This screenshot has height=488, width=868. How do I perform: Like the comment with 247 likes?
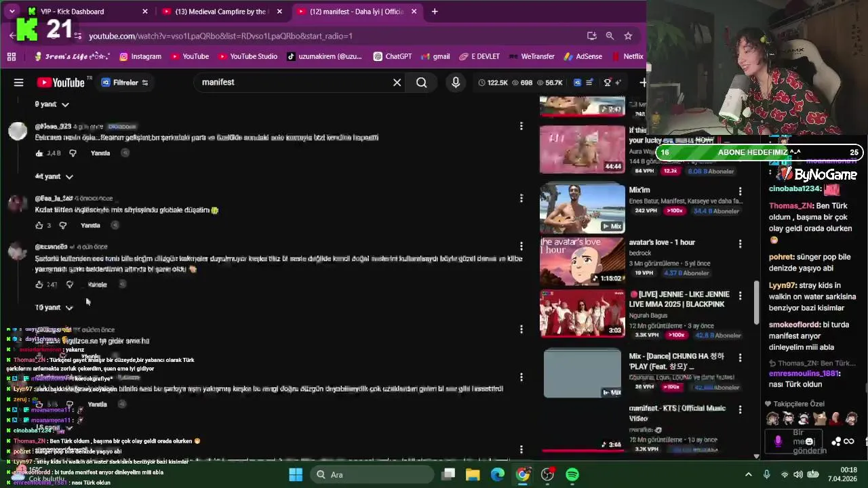(39, 285)
